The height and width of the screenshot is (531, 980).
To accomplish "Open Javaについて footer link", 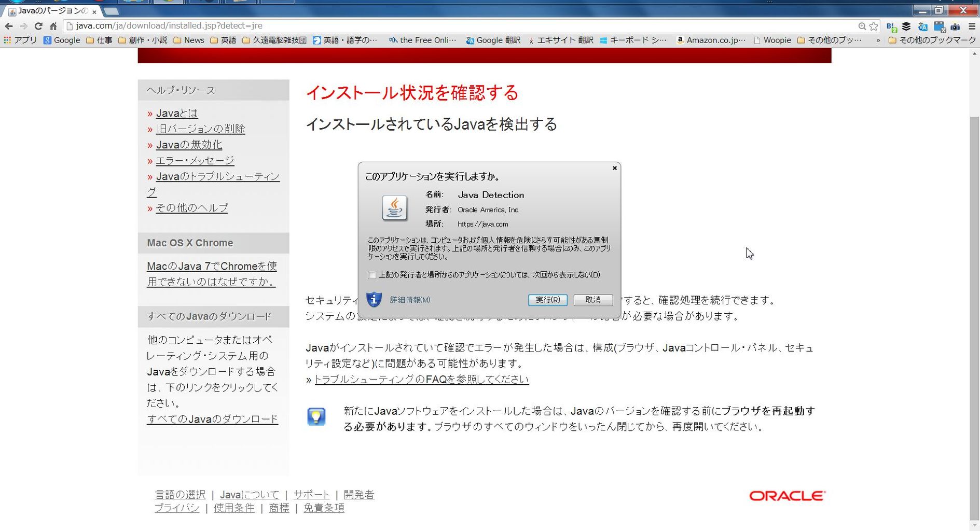I will coord(250,495).
